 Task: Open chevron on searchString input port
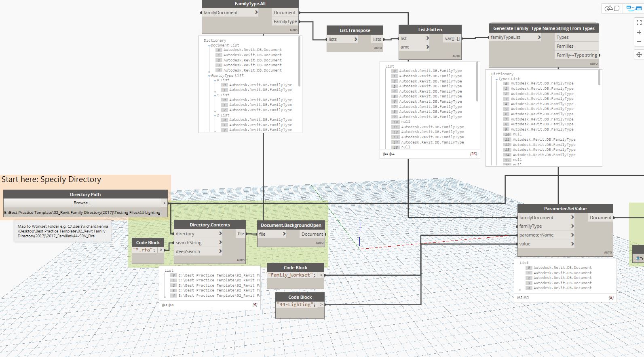(220, 243)
